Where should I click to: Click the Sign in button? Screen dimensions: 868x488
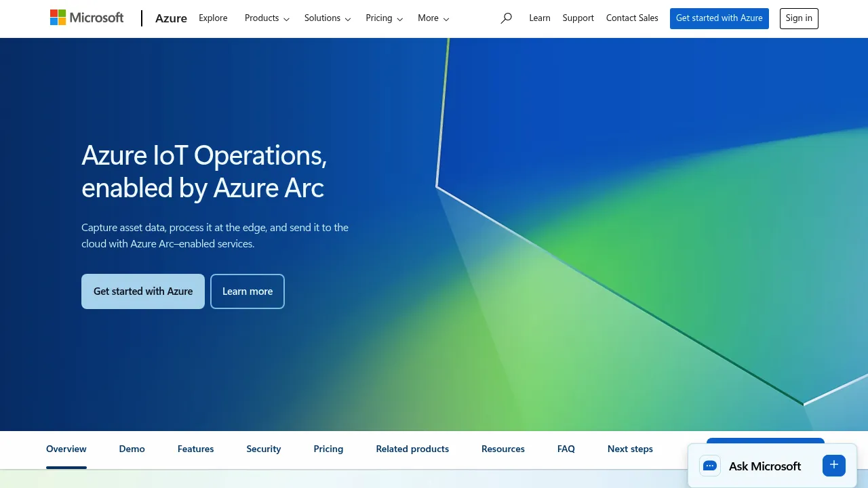coord(799,18)
